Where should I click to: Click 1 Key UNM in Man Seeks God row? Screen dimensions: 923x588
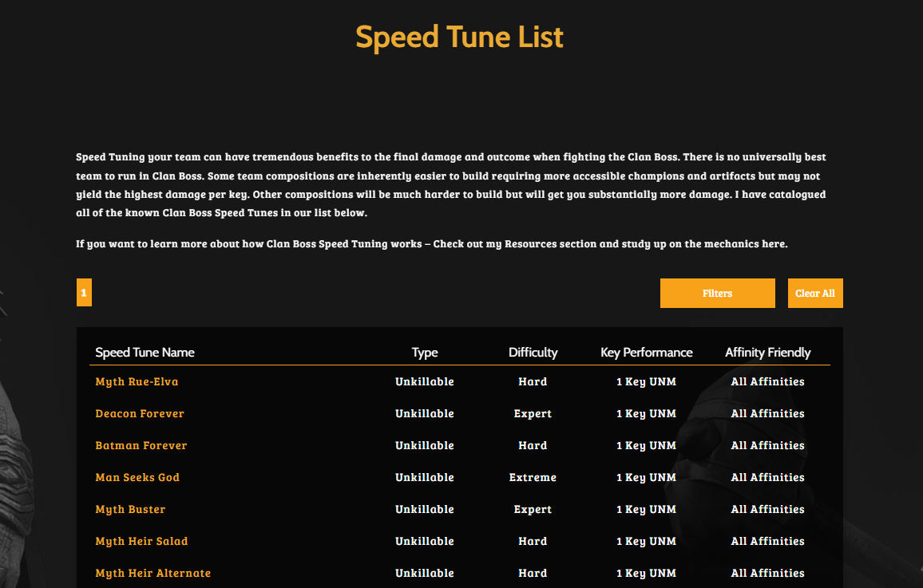coord(646,477)
